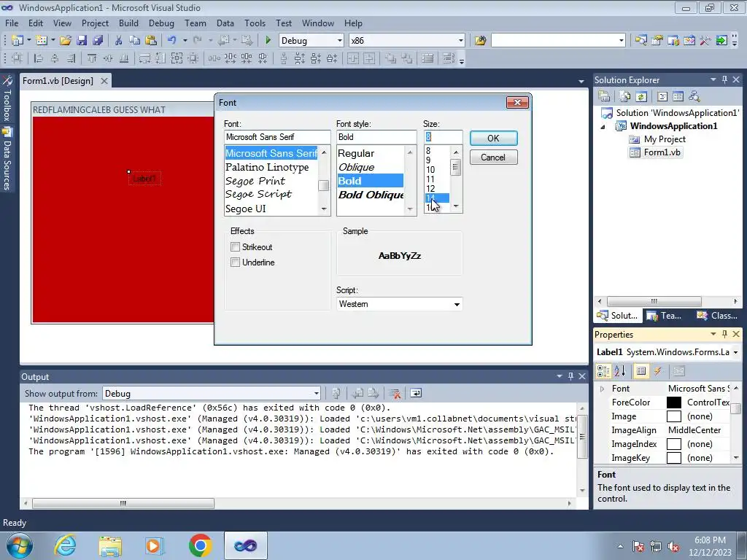Click Clear All icon in Output panel
The height and width of the screenshot is (560, 747).
(x=395, y=393)
